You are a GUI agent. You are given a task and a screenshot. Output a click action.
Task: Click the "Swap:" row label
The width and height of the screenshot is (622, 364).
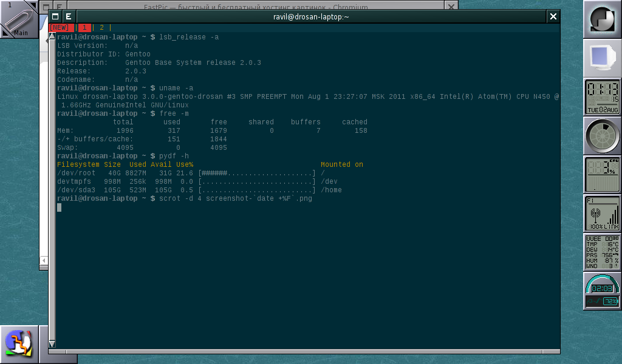tap(67, 148)
